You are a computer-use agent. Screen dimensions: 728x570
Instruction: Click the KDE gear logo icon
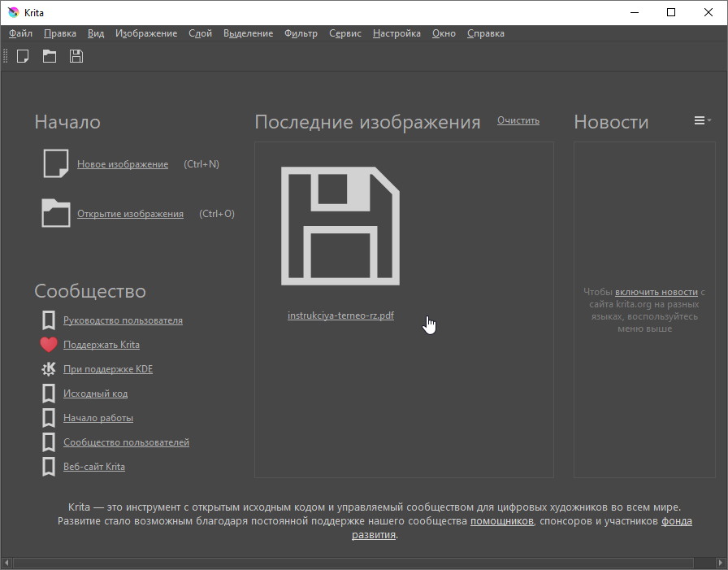point(49,369)
